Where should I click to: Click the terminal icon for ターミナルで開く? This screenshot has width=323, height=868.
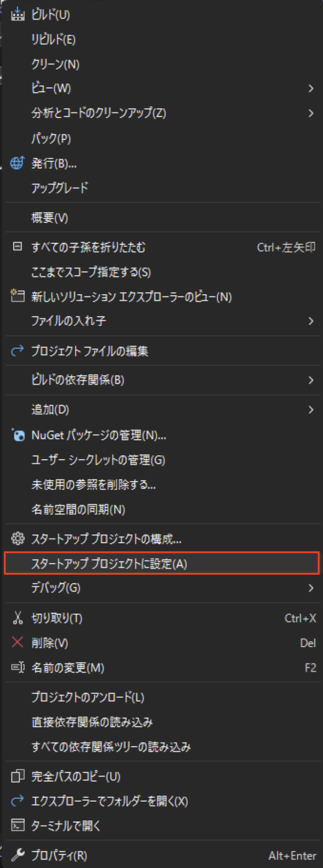click(x=18, y=825)
